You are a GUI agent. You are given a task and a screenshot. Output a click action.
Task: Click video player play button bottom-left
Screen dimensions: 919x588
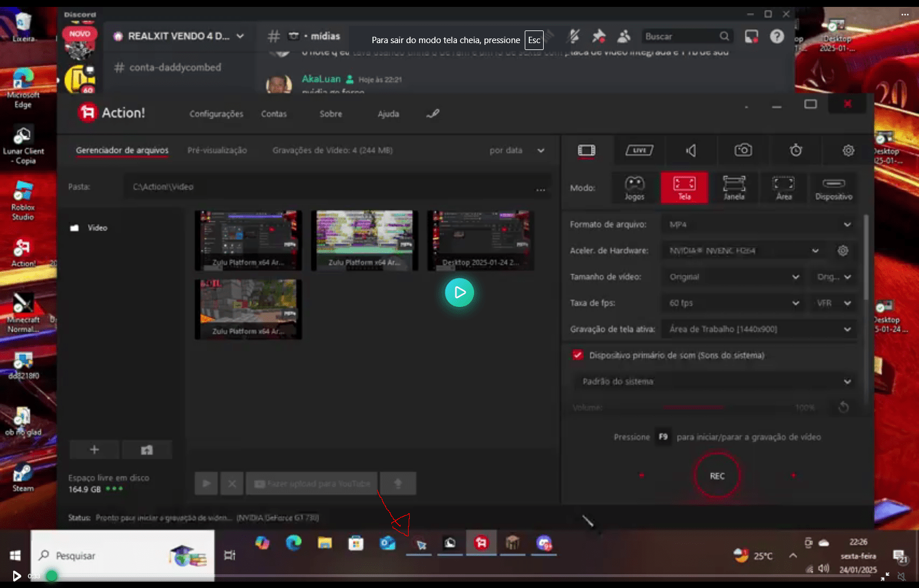pos(16,575)
